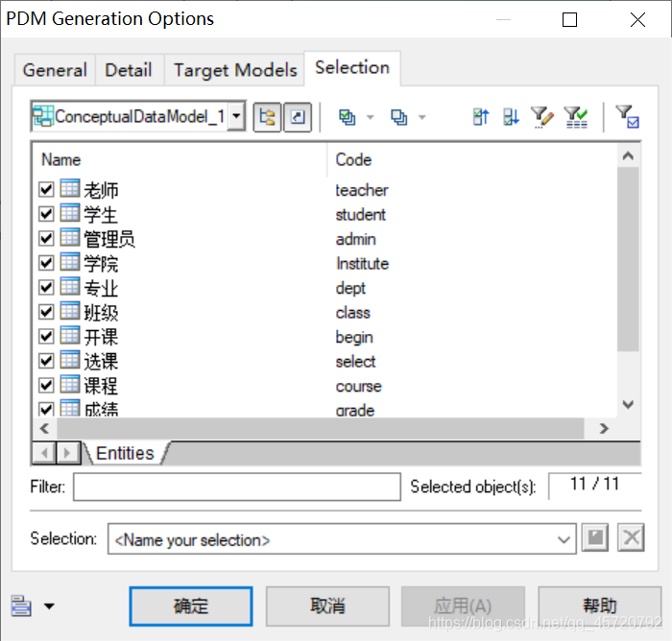The height and width of the screenshot is (641, 672).
Task: Open the Name your selection dropdown
Action: tap(564, 539)
